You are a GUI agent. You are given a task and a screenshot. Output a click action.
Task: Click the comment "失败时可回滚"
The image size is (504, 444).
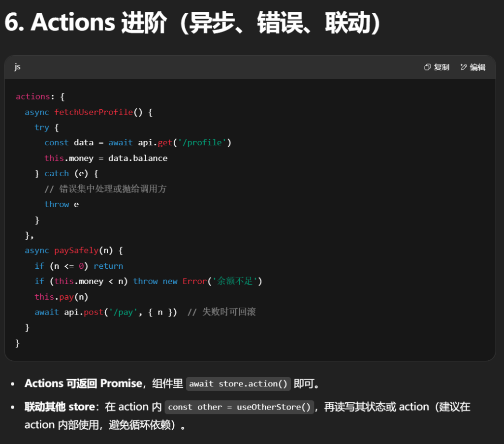point(222,312)
